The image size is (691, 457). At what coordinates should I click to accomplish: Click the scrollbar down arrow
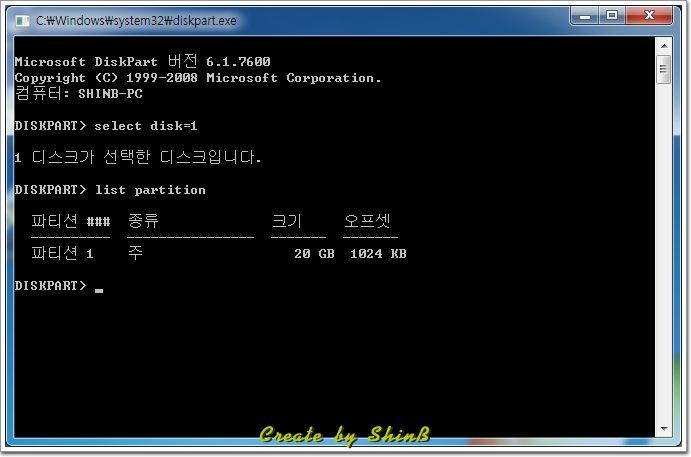664,428
